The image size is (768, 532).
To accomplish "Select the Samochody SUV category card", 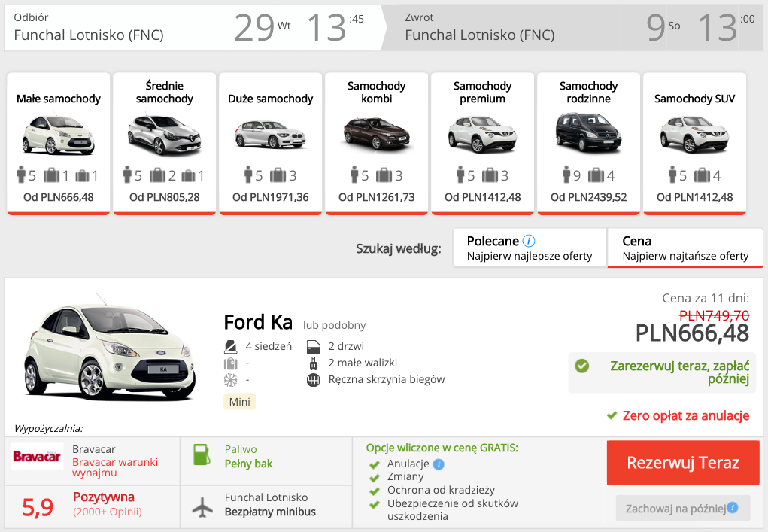I will (694, 144).
